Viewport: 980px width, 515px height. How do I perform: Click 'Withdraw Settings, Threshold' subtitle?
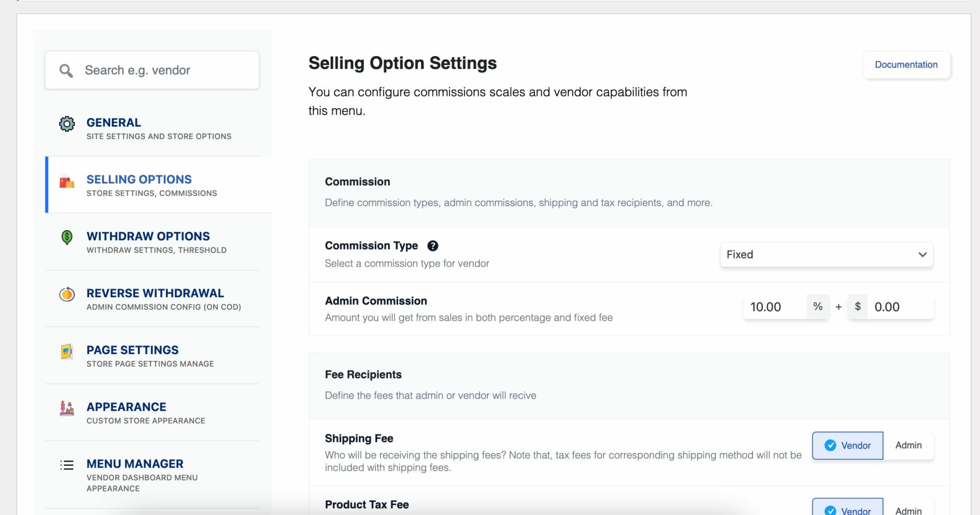(x=157, y=250)
